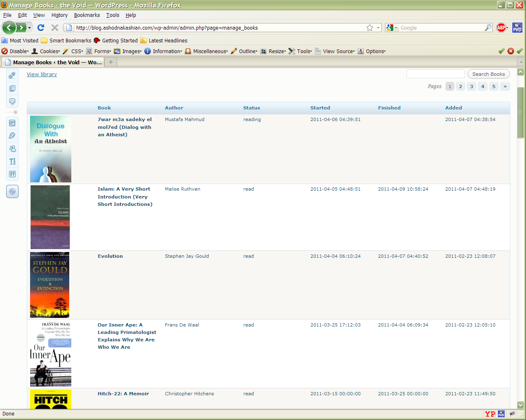Viewport: 526px width, 420px height.
Task: Click the Stop loading X icon
Action: pos(54,28)
